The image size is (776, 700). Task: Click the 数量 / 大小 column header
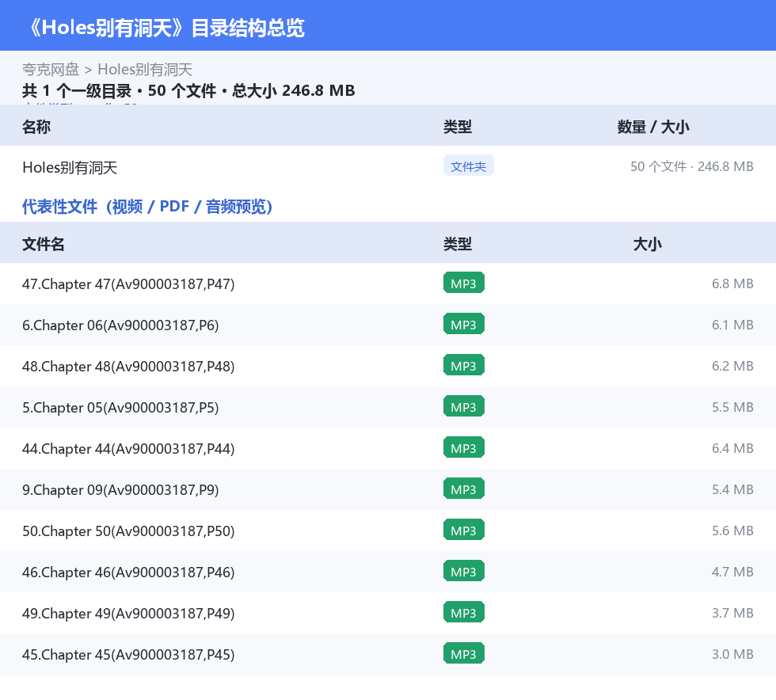(652, 127)
